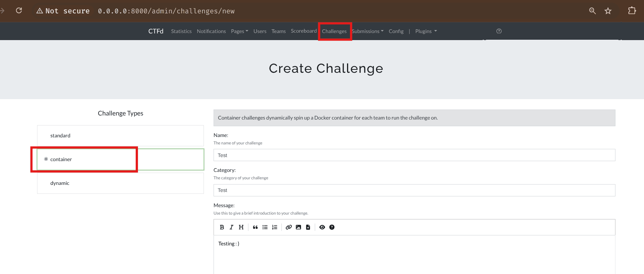This screenshot has width=644, height=274.
Task: Add a numbered list to message
Action: point(274,227)
